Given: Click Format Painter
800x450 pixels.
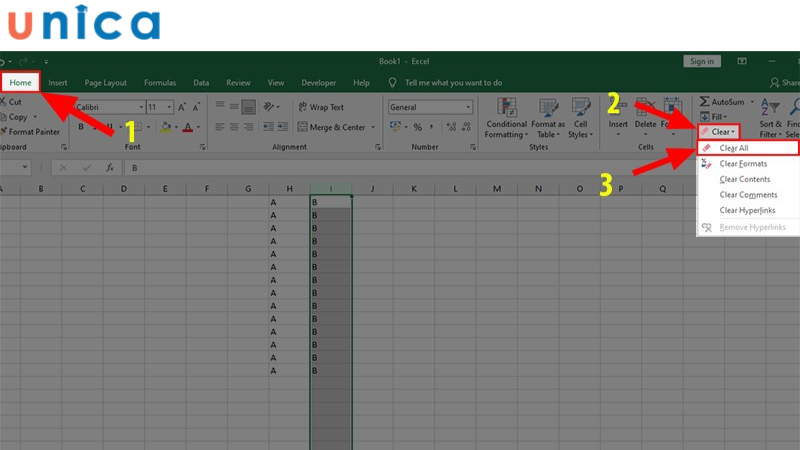Looking at the screenshot, I should pos(31,132).
